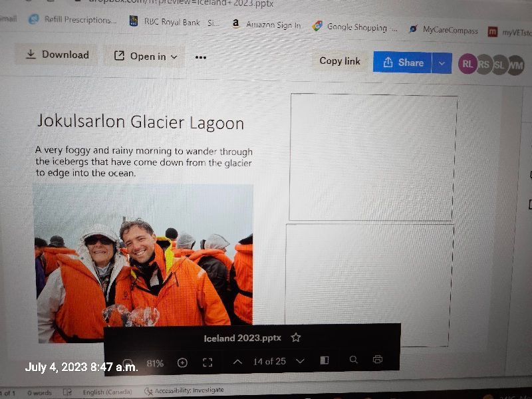Screen dimensions: 532x399
Task: Open the MyCareCompass bookmark
Action: 444,30
